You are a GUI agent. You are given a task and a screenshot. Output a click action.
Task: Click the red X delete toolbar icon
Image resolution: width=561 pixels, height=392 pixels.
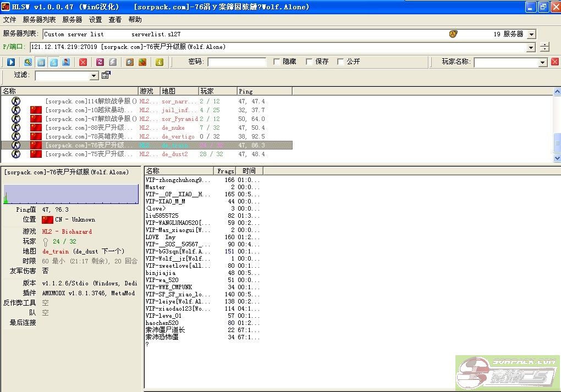(x=83, y=62)
